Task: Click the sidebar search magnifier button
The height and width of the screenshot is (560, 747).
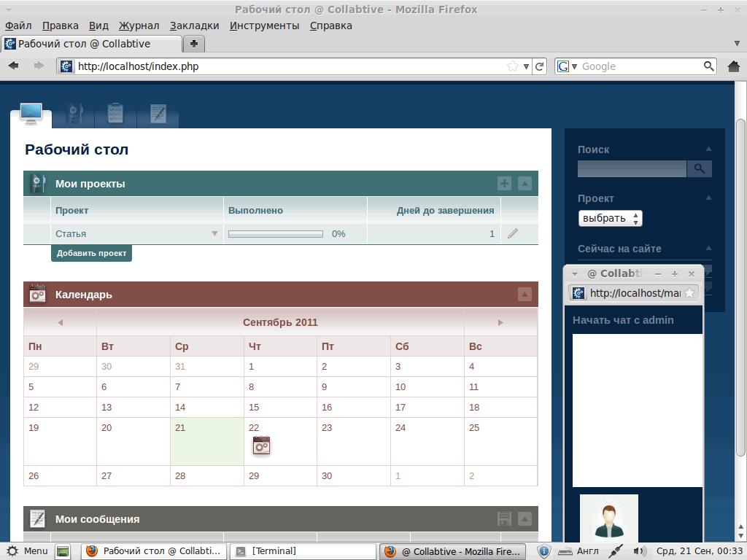Action: coord(699,168)
